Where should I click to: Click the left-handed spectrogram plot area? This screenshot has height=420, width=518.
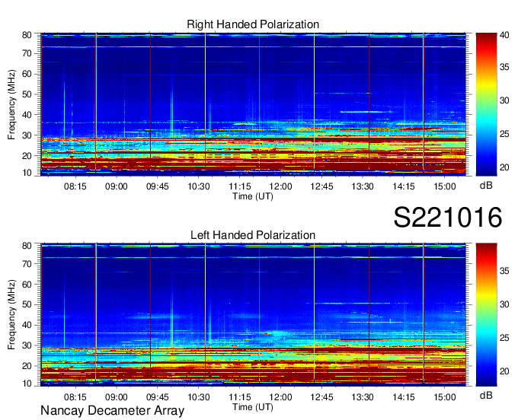[x=254, y=315]
